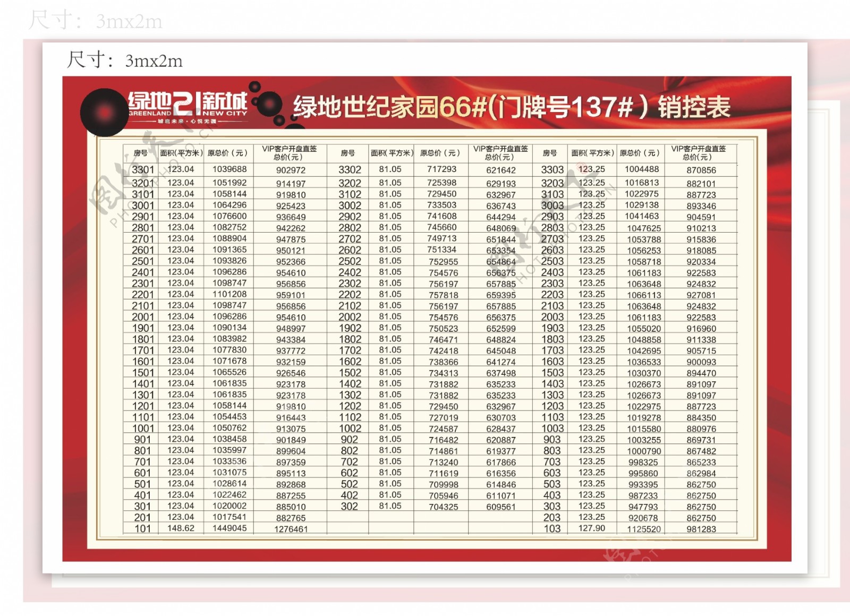The width and height of the screenshot is (850, 616).
Task: Click original price 1076600 in row 2901
Action: click(x=229, y=216)
